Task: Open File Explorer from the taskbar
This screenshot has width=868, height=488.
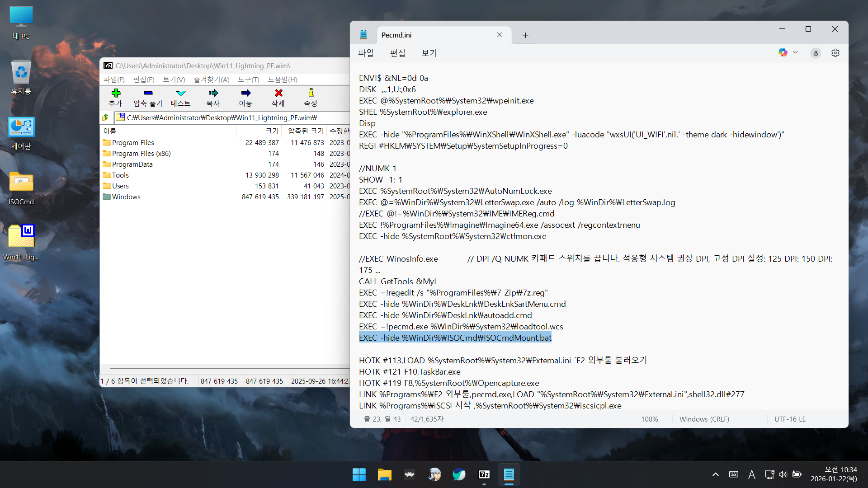Action: tap(384, 474)
